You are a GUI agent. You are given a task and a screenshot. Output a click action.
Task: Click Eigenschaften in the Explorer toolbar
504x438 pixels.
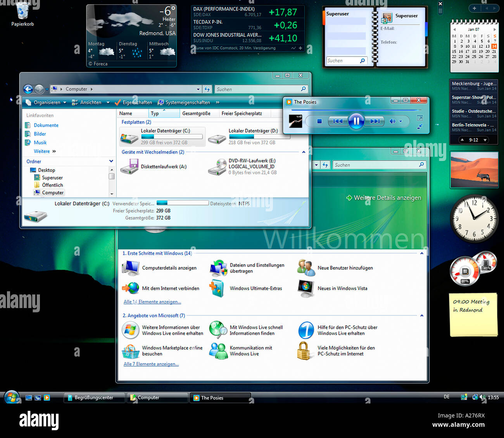(x=134, y=102)
